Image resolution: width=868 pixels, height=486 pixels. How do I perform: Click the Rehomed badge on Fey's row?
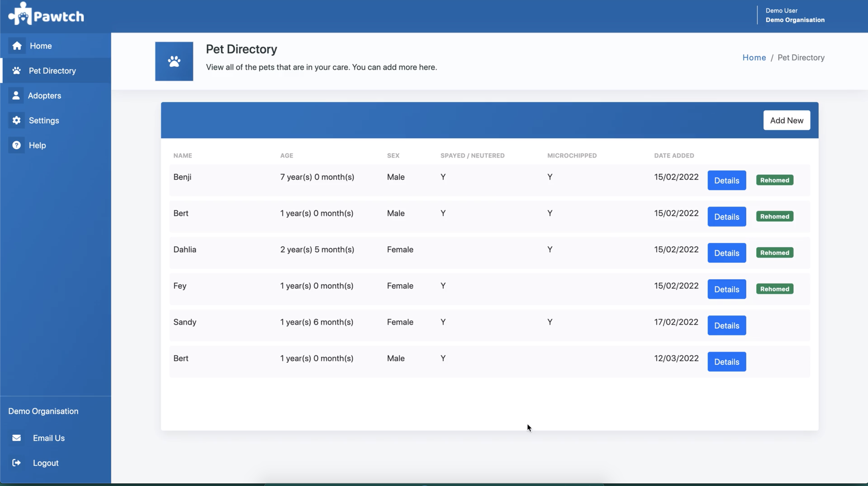coord(774,289)
